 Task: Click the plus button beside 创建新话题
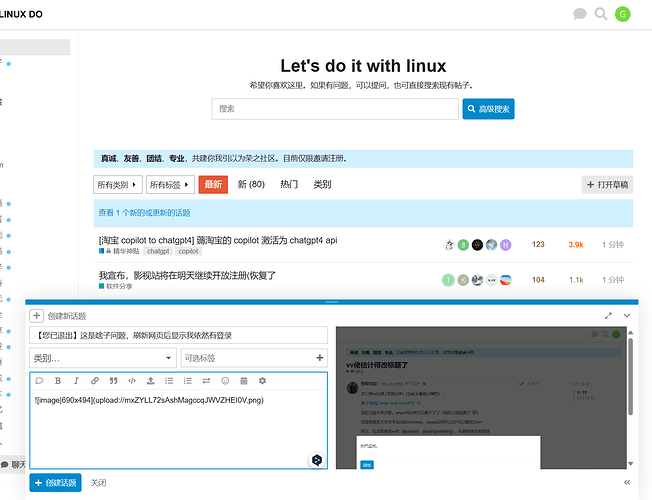[x=37, y=316]
